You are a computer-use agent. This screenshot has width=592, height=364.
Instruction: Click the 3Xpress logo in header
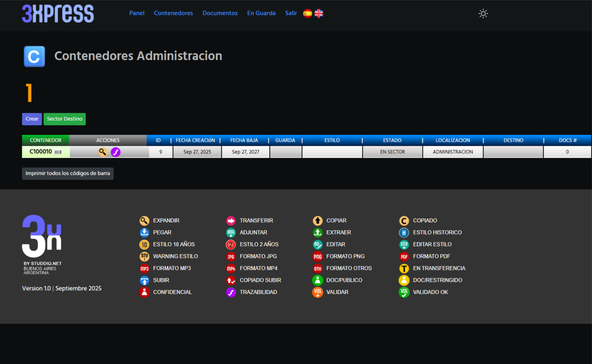pyautogui.click(x=58, y=14)
